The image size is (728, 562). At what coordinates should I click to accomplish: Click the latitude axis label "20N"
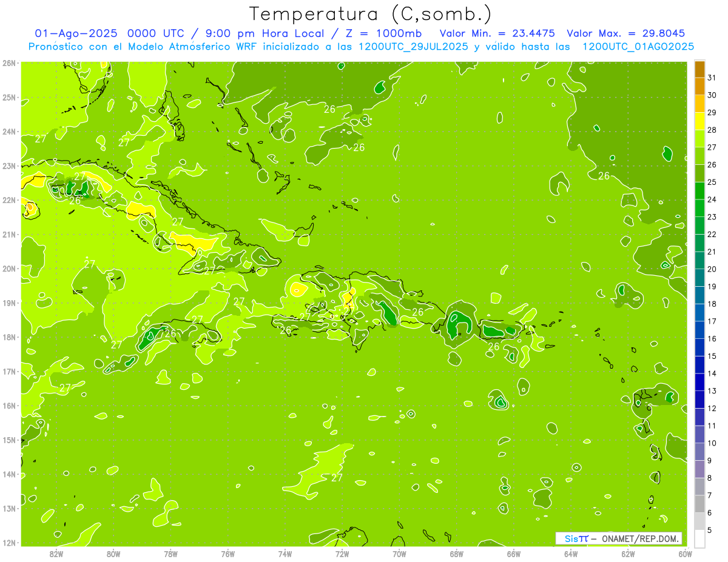8,269
